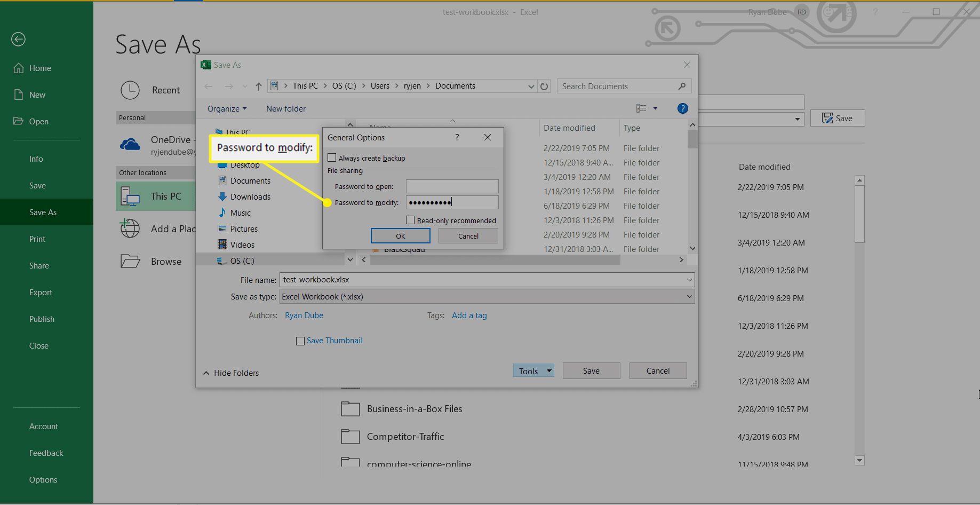Click the This PC computer icon
The width and height of the screenshot is (980, 505).
click(130, 196)
